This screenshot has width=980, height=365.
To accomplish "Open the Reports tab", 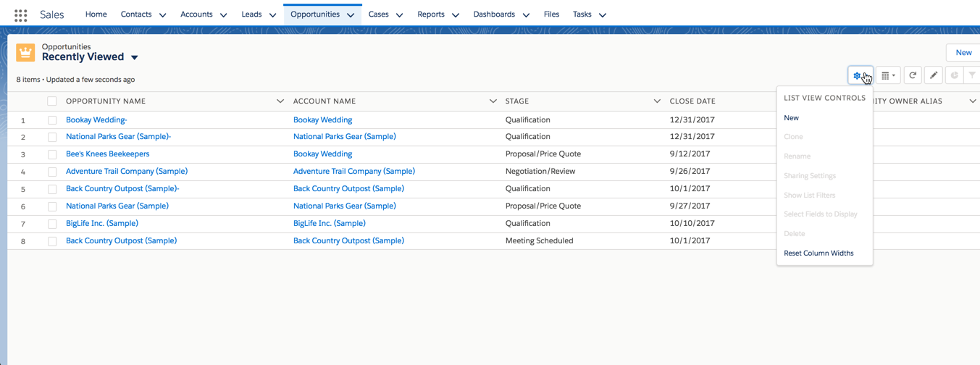I will coord(431,14).
